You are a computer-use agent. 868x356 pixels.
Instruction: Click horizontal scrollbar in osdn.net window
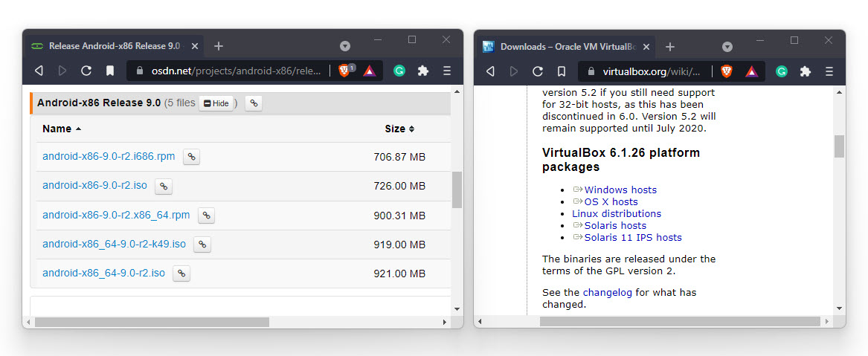(x=152, y=322)
